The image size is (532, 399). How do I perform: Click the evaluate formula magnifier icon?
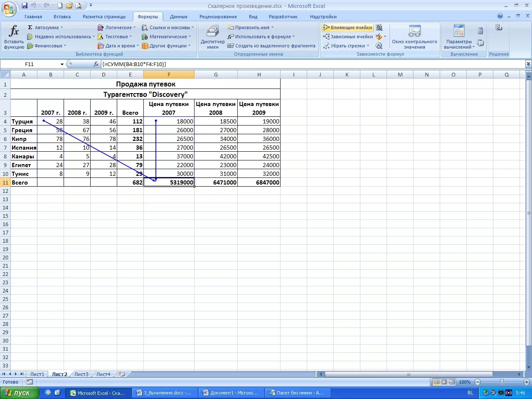point(379,46)
